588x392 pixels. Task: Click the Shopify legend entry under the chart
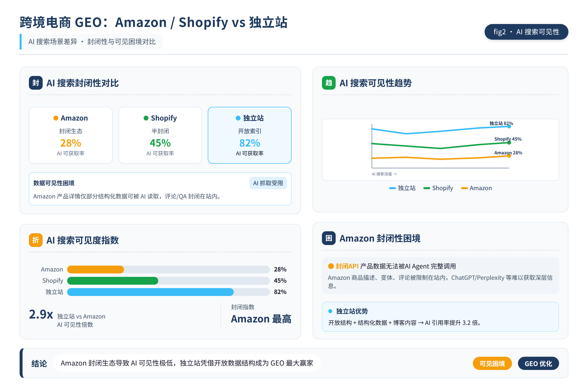[438, 188]
